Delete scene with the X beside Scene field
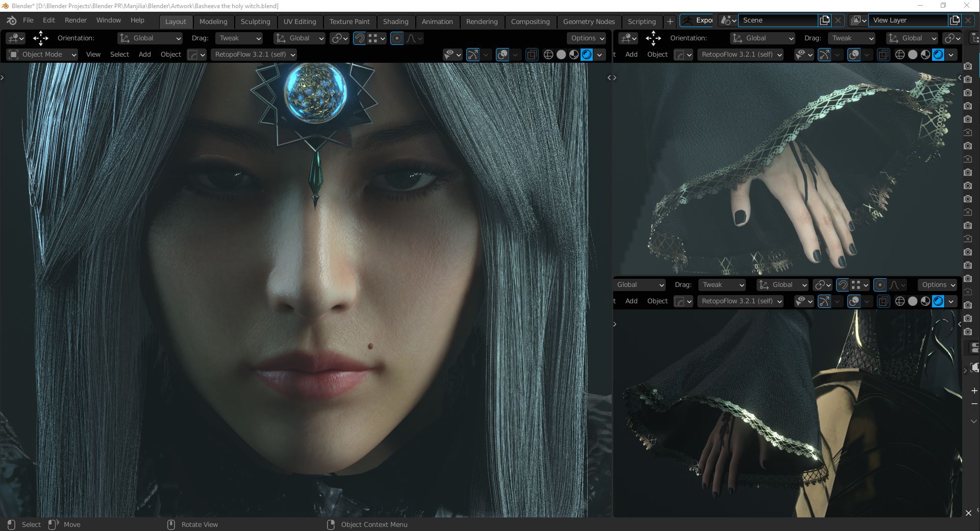 [838, 20]
